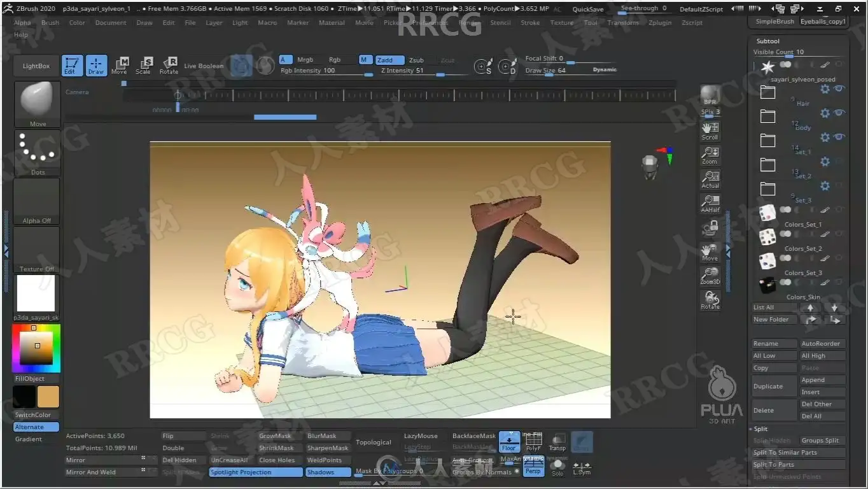Expand the Set_3 subtool folder

click(768, 189)
